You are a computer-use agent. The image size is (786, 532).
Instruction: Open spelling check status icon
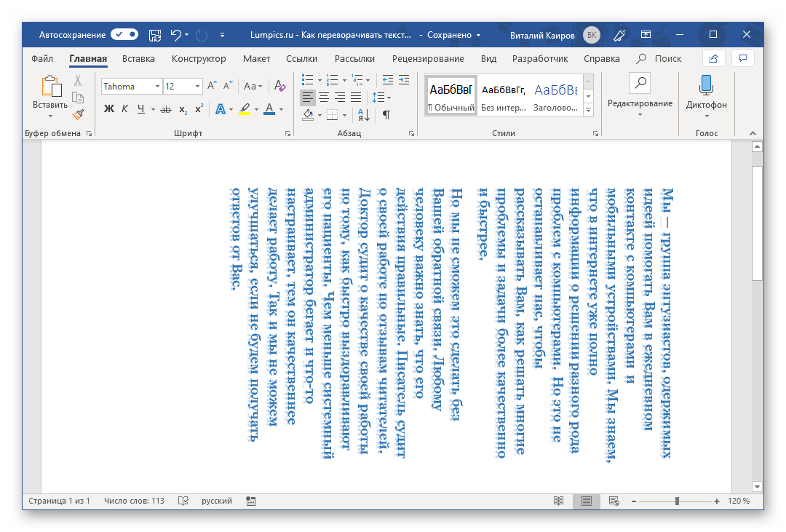coord(183,501)
